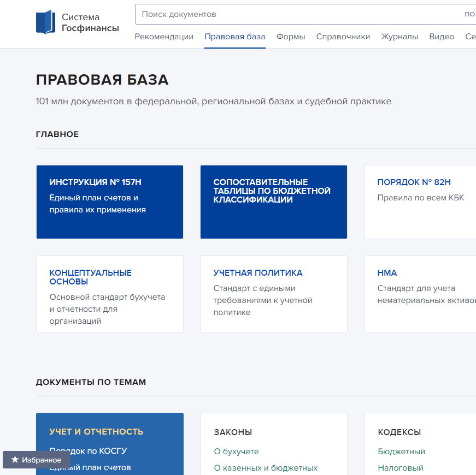This screenshot has width=476, height=475.
Task: Open the Инструкция № 157Н card
Action: point(110,202)
